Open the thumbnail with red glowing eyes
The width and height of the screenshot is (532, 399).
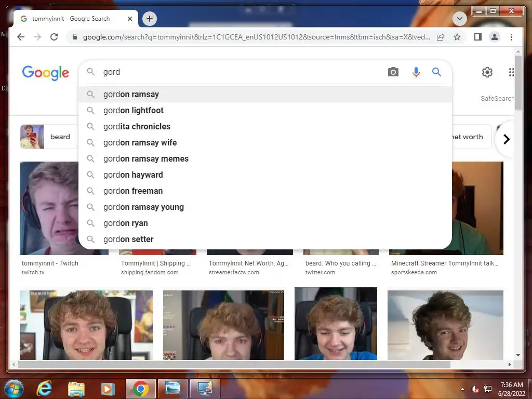pyautogui.click(x=223, y=325)
